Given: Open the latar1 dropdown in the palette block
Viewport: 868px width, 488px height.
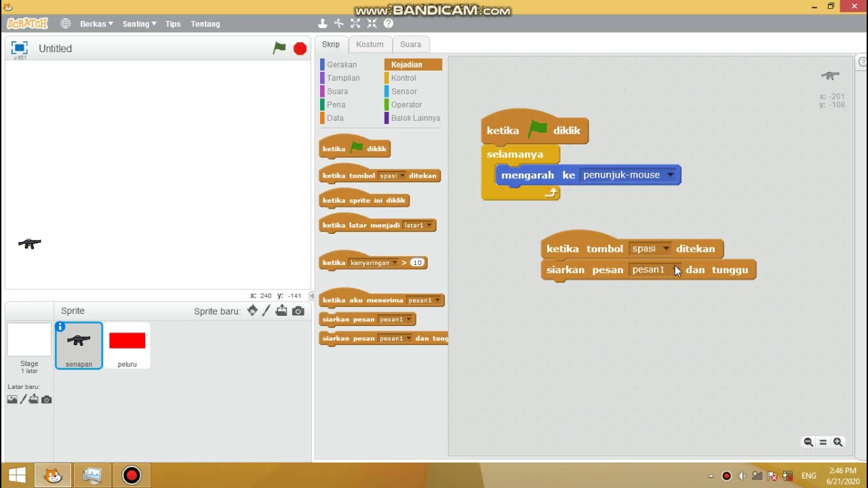Looking at the screenshot, I should click(x=429, y=225).
